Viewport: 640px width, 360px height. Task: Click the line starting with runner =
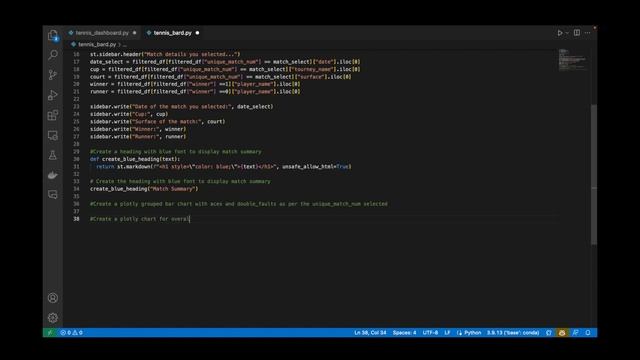(195, 92)
